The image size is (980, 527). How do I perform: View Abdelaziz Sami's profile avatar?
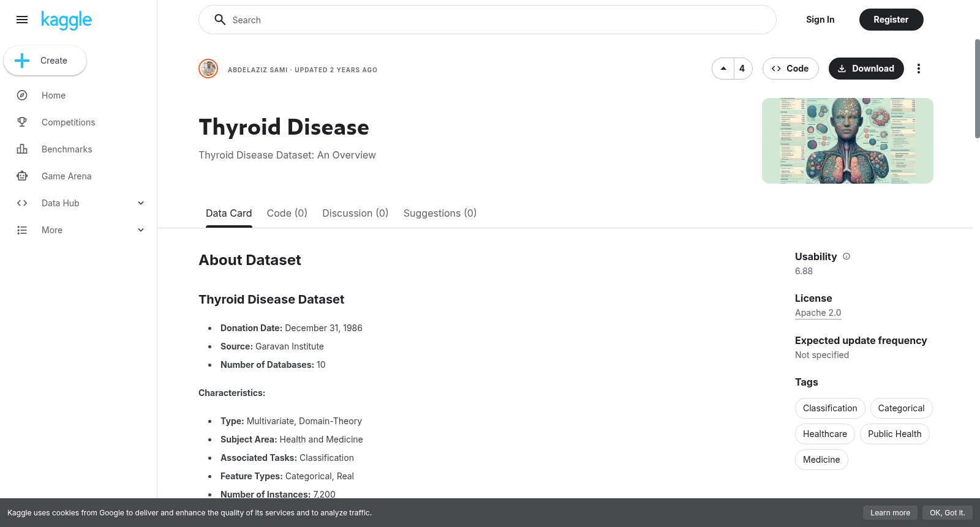tap(208, 69)
